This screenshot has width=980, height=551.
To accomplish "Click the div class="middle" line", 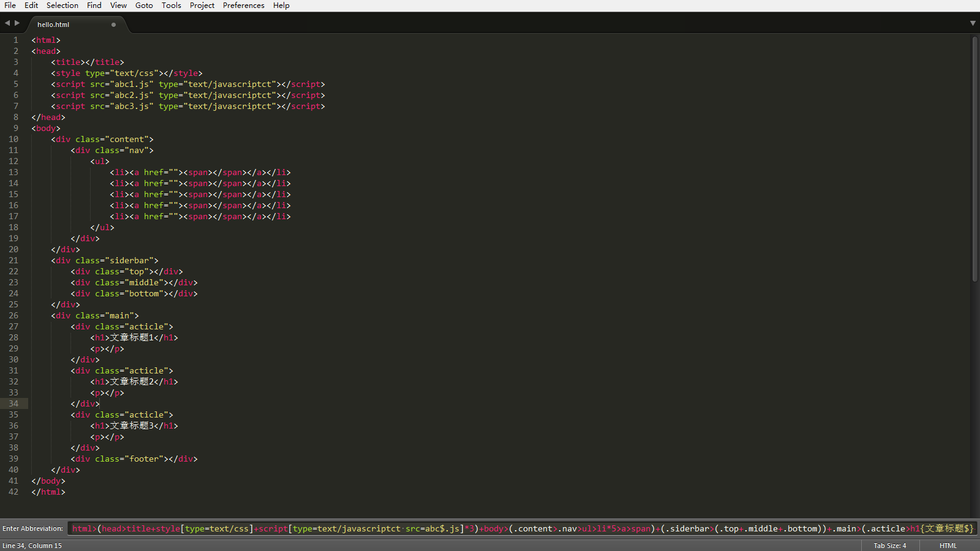I will pyautogui.click(x=134, y=282).
